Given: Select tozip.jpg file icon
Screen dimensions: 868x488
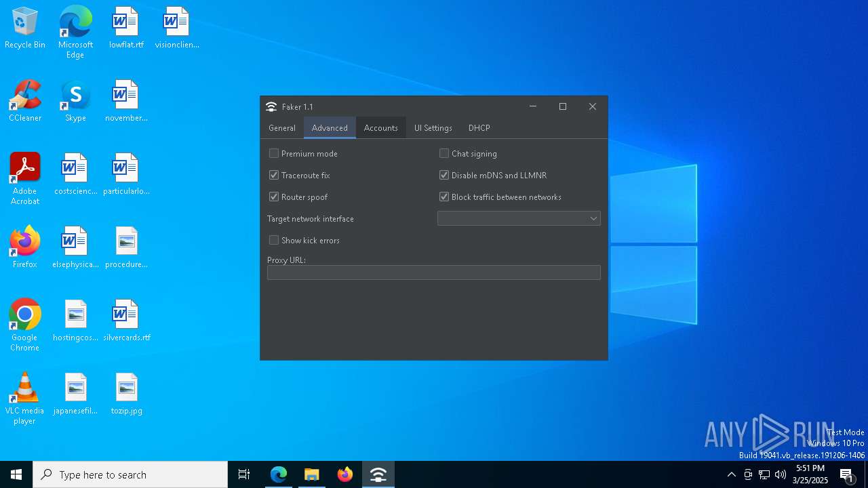Looking at the screenshot, I should 126,394.
